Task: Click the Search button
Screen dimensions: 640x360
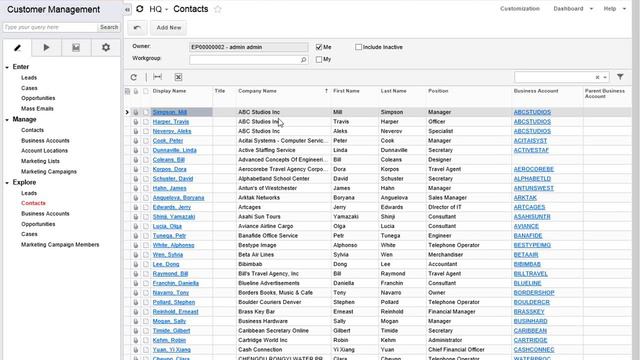Action: [x=109, y=27]
